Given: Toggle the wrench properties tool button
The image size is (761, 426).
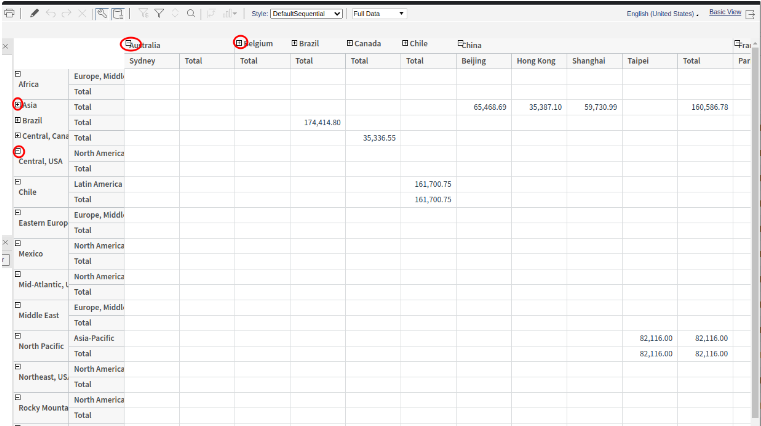Looking at the screenshot, I should coord(101,14).
